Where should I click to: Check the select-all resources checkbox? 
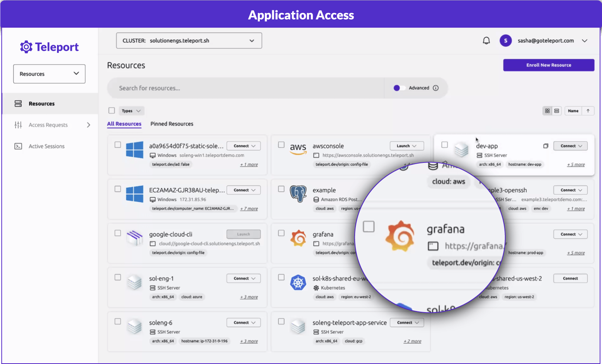click(x=112, y=110)
